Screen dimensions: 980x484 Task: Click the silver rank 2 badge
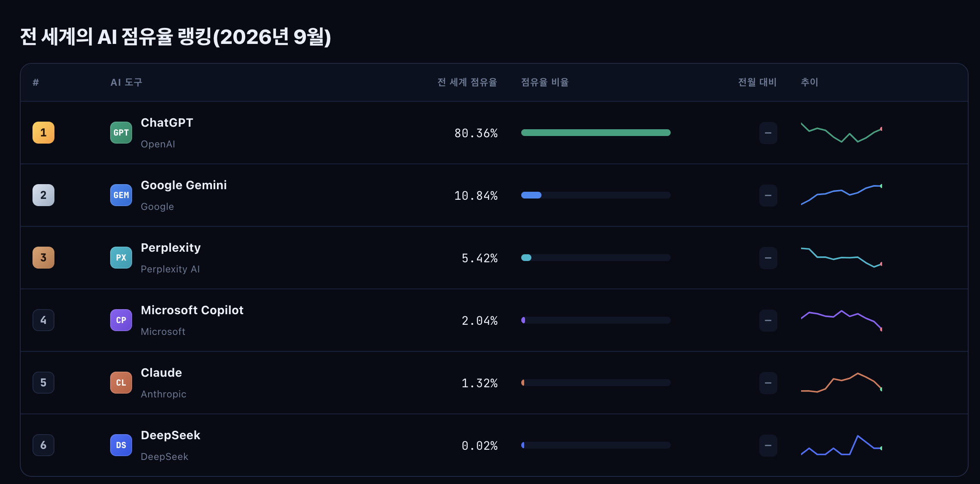point(43,195)
